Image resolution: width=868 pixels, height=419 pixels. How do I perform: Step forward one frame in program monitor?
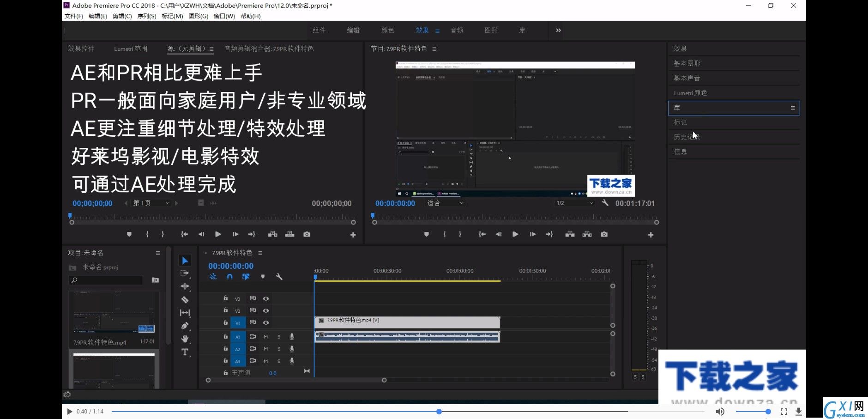tap(533, 234)
